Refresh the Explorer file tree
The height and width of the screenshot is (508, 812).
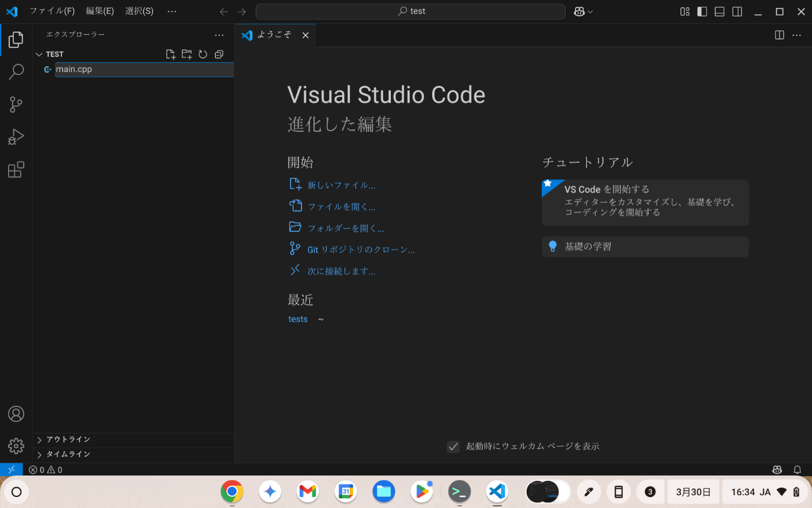pos(203,54)
